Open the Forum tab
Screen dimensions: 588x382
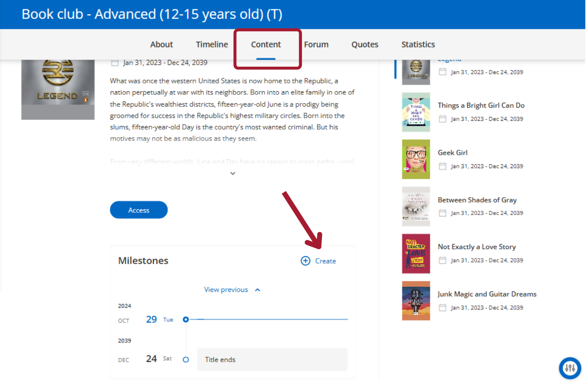[316, 44]
